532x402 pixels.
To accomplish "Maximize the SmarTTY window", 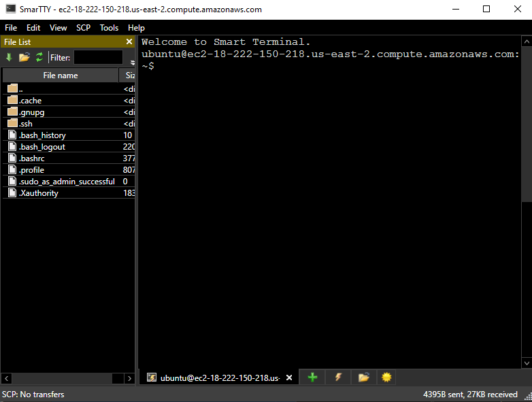I will point(486,9).
